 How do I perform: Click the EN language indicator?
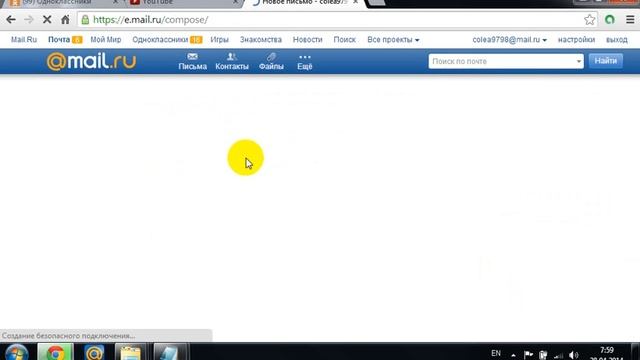496,353
